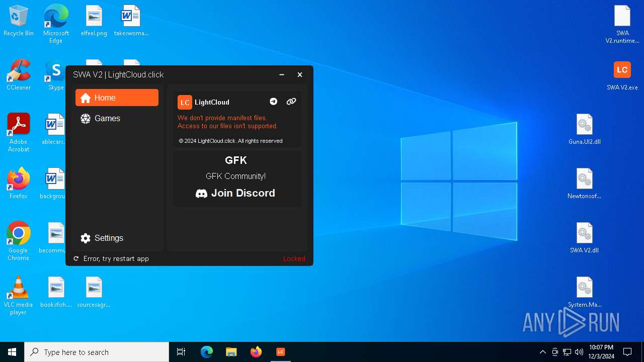The width and height of the screenshot is (644, 362).
Task: Select the Recycle Bin desktop icon
Action: 19,21
